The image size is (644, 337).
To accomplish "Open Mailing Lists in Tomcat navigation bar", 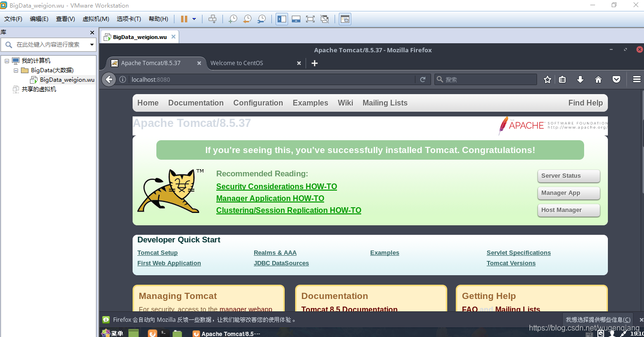I will pos(385,103).
